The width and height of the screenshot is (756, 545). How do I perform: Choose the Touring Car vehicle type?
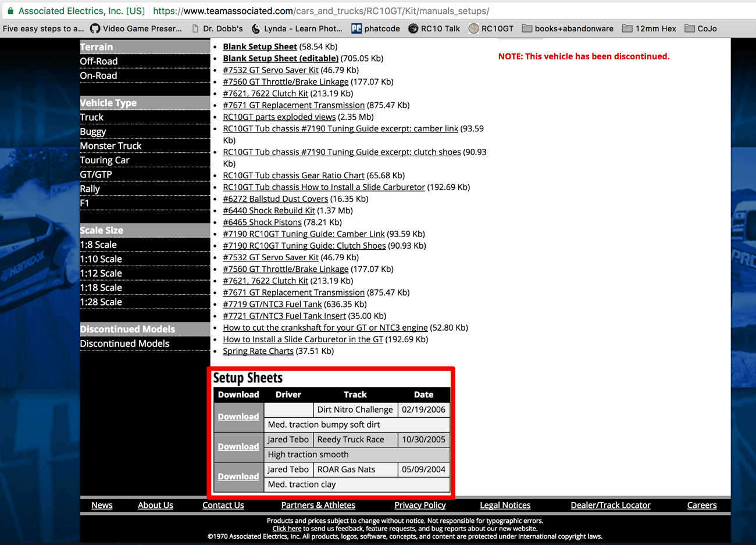[x=105, y=160]
